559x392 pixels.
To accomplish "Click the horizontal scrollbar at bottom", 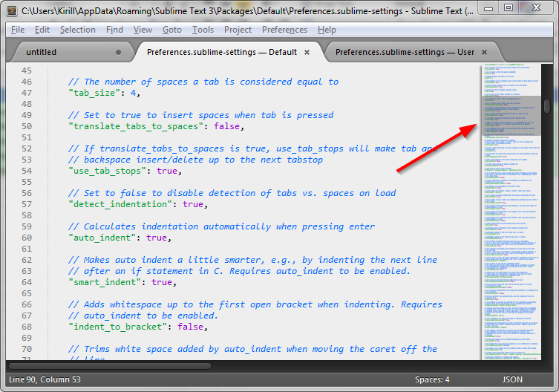I will (x=110, y=365).
